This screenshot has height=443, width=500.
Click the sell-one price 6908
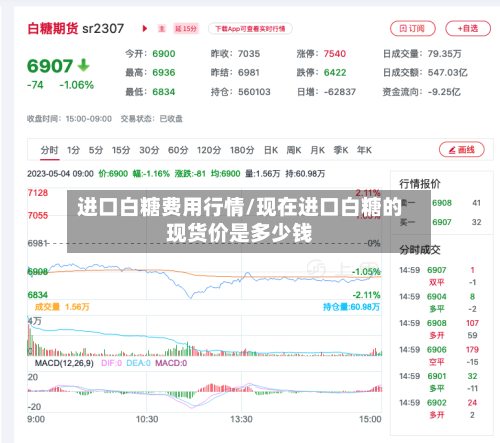[442, 203]
